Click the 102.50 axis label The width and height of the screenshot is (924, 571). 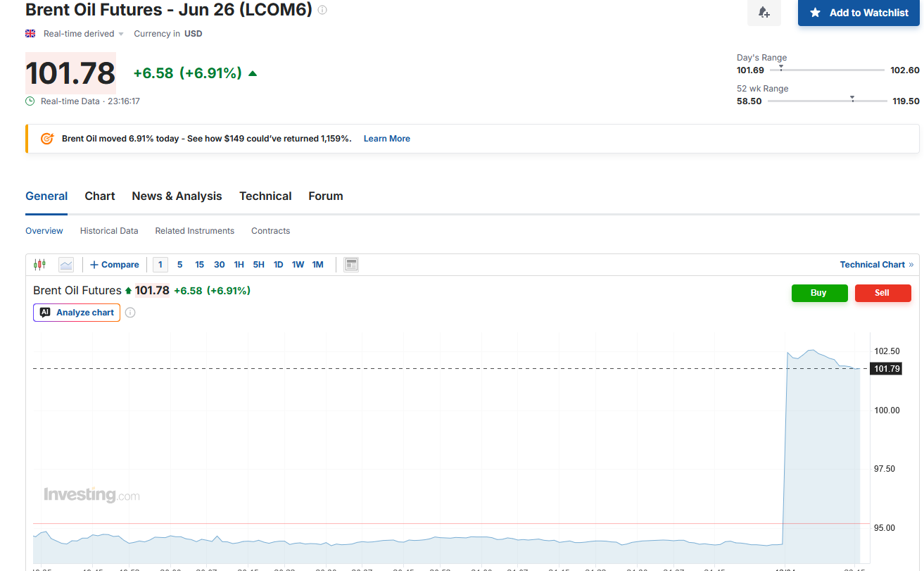[x=887, y=351]
